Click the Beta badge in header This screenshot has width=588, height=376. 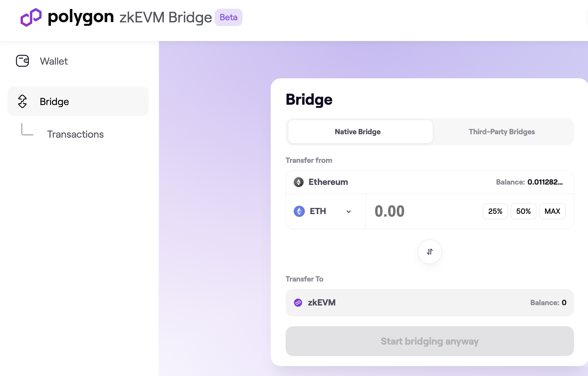pyautogui.click(x=228, y=17)
